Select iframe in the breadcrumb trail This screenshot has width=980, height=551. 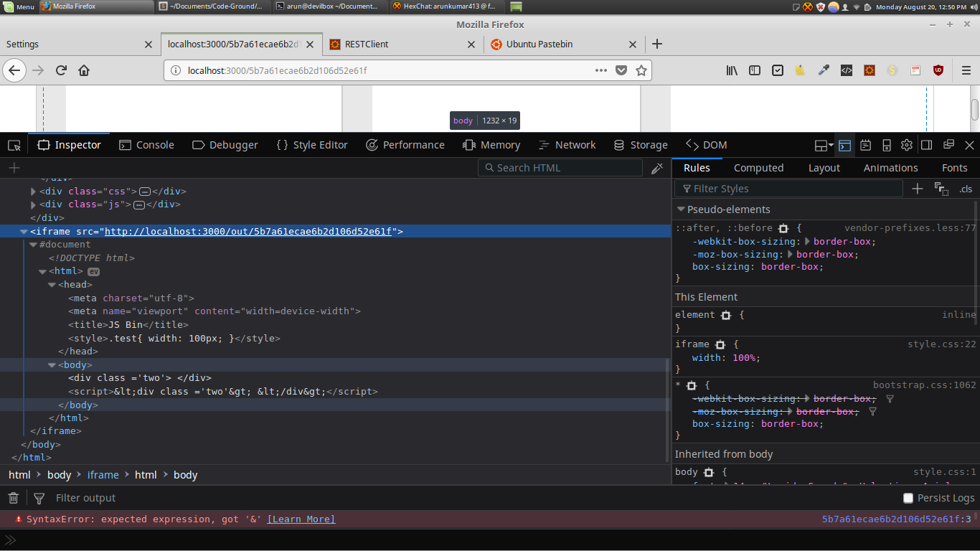tap(103, 475)
